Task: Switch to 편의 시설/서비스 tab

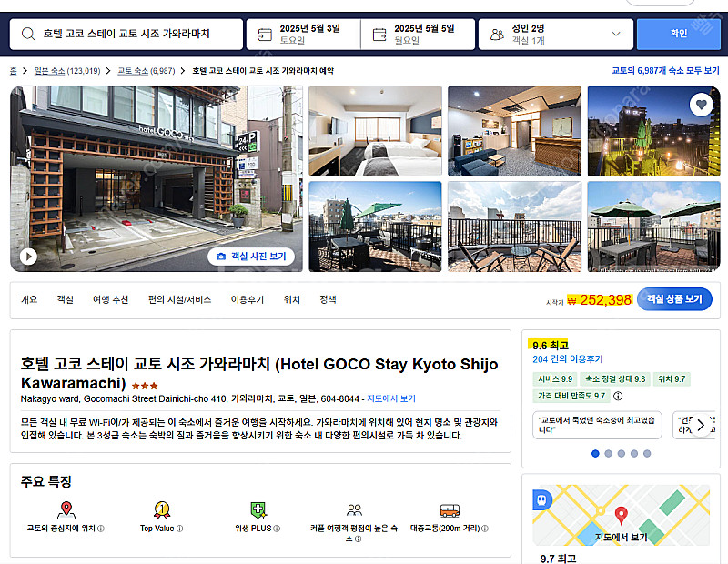Action: point(179,300)
